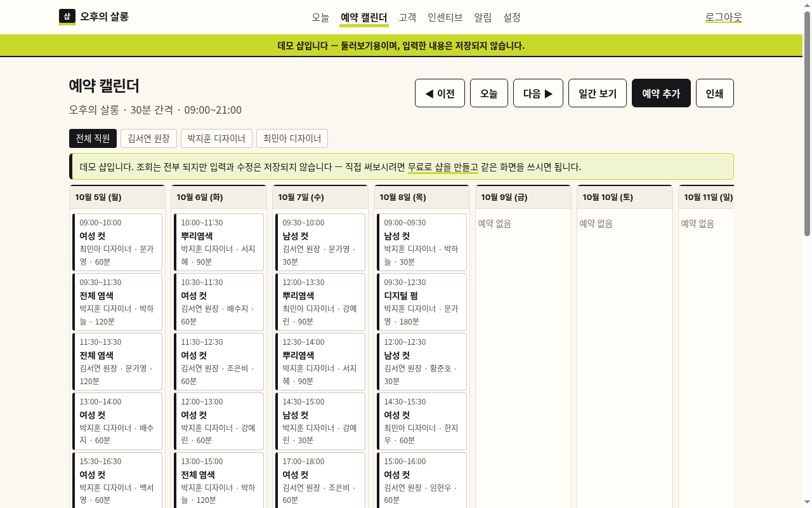
Task: Open the 알림 menu
Action: [x=483, y=17]
